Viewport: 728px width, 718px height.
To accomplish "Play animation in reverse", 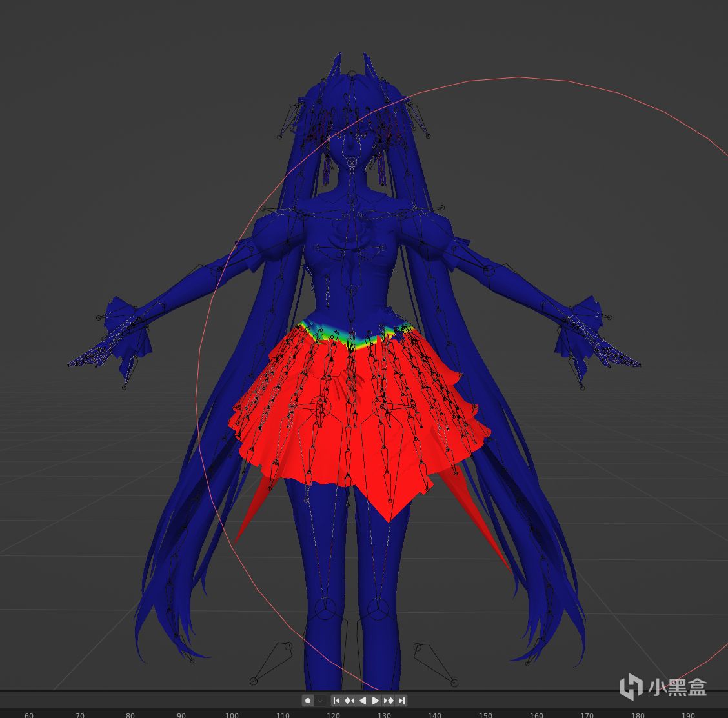I will point(363,701).
